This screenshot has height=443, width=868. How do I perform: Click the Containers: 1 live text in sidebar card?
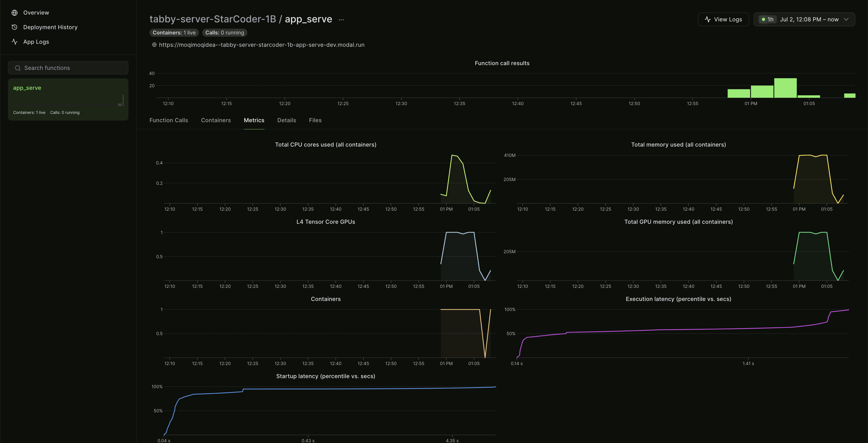click(29, 112)
